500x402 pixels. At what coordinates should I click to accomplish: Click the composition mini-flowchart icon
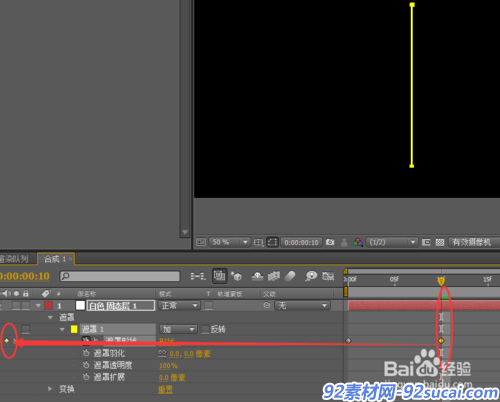[x=198, y=276]
